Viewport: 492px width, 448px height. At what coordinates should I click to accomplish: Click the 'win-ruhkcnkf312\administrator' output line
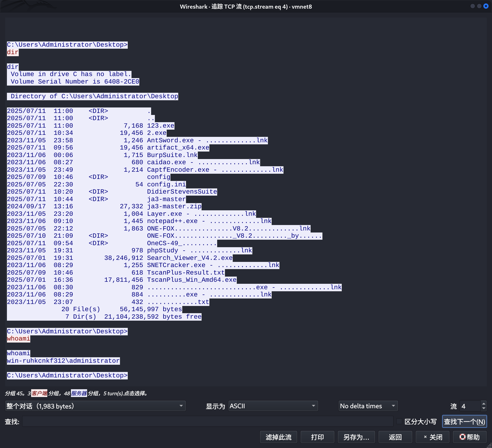coord(63,361)
